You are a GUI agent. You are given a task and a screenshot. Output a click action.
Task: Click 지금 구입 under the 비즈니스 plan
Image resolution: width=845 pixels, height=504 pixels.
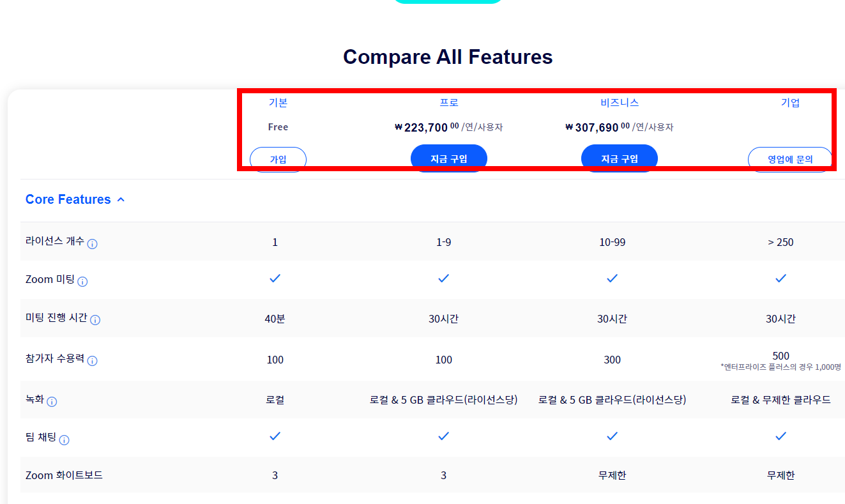620,158
